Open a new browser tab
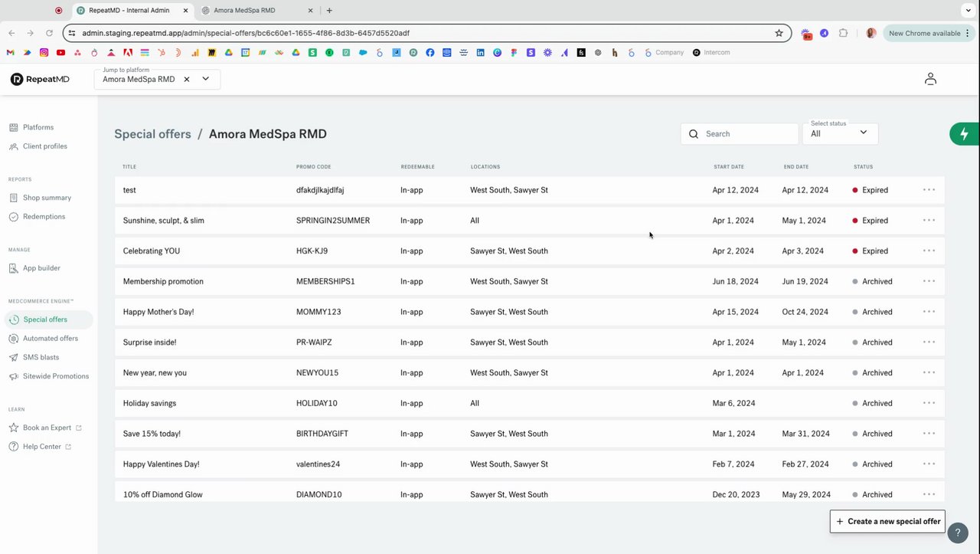980x554 pixels. click(329, 11)
